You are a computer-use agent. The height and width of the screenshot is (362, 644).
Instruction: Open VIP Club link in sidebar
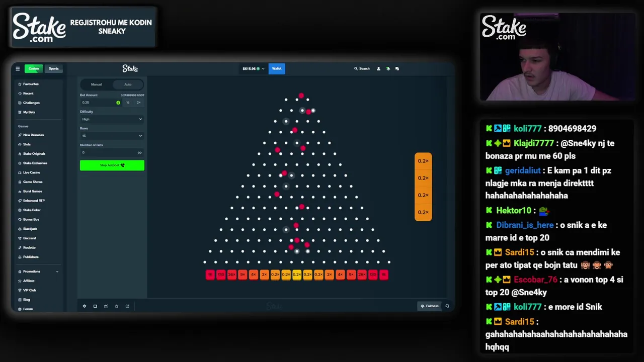coord(29,290)
